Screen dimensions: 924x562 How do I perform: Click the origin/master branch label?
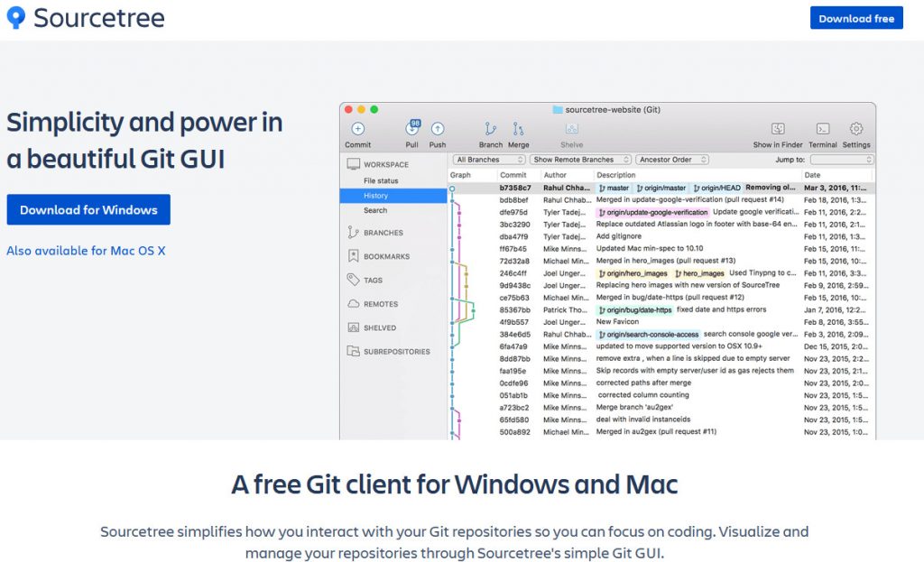click(661, 188)
